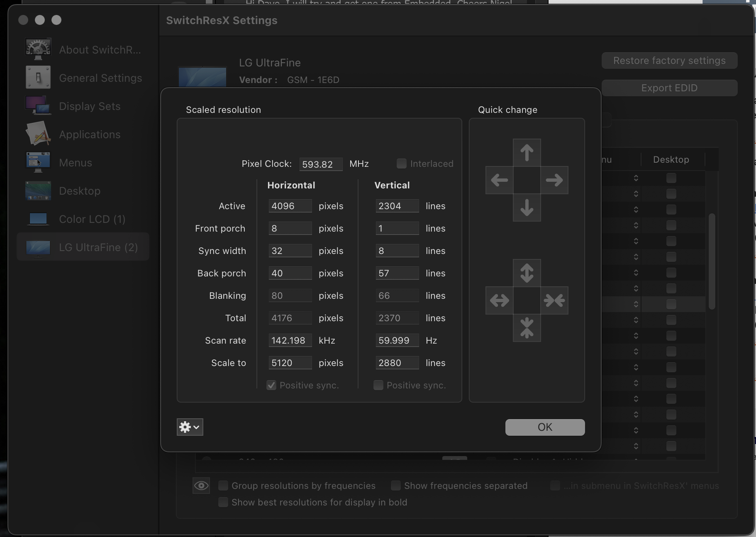This screenshot has width=756, height=537.
Task: Click the move-right arrow in Quick change
Action: pos(554,180)
